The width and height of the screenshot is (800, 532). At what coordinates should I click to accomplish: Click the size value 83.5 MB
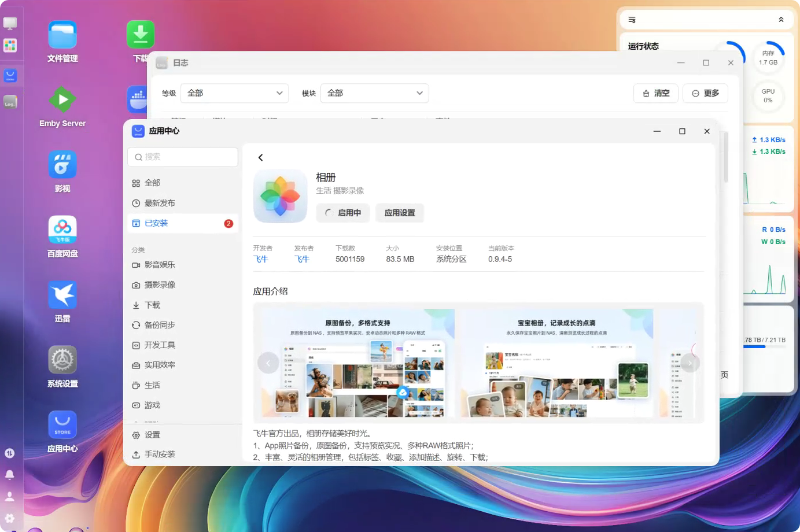click(x=400, y=259)
